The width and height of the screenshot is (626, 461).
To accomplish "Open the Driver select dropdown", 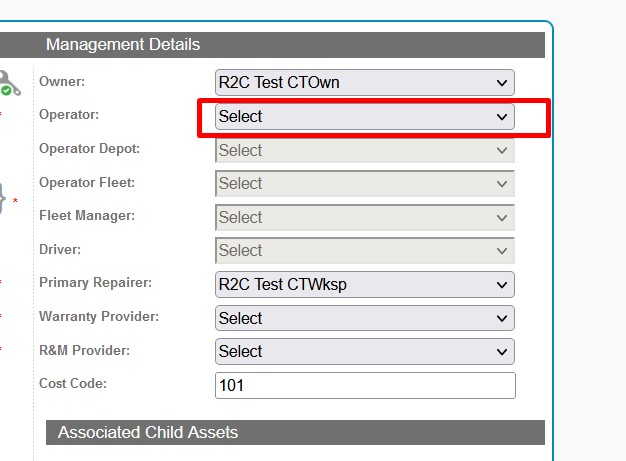I will pyautogui.click(x=365, y=251).
